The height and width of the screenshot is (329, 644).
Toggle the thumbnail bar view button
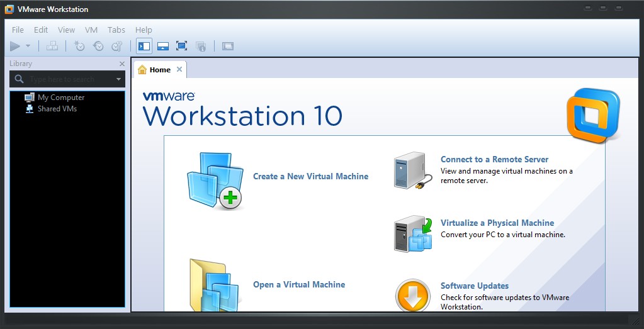[x=163, y=46]
